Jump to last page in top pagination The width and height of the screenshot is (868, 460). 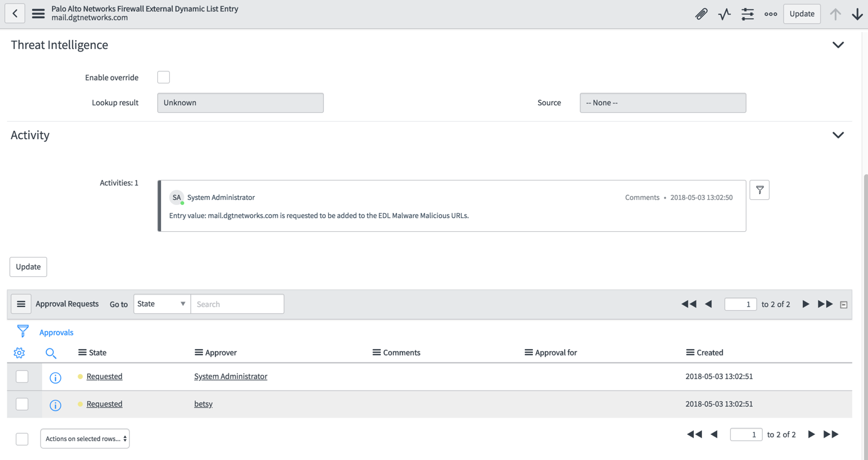tap(825, 304)
